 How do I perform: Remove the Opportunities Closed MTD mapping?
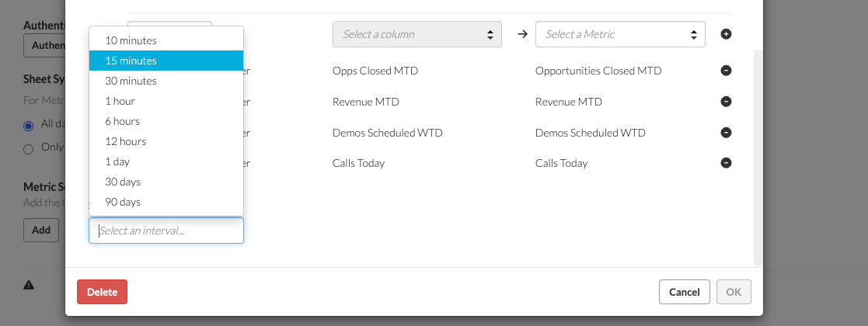727,71
